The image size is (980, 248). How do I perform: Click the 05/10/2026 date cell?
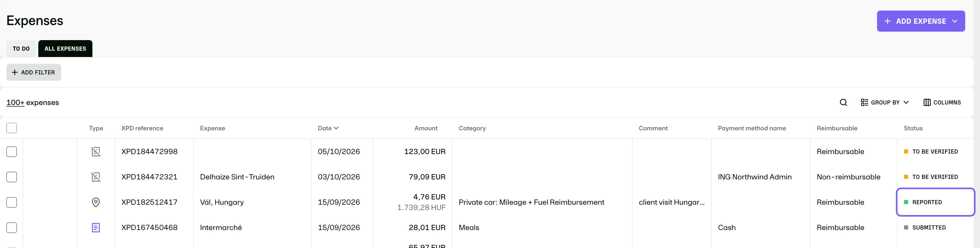(338, 151)
